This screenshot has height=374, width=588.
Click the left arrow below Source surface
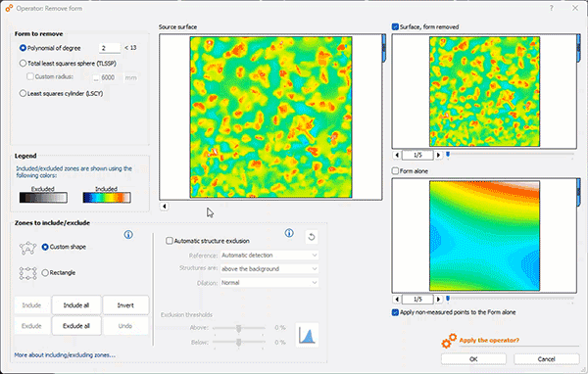click(x=164, y=207)
